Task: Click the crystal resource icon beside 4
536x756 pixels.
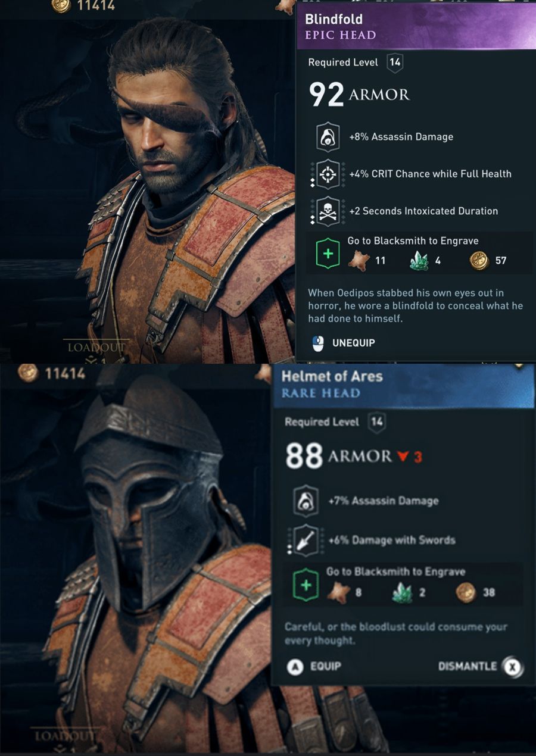Action: click(419, 260)
